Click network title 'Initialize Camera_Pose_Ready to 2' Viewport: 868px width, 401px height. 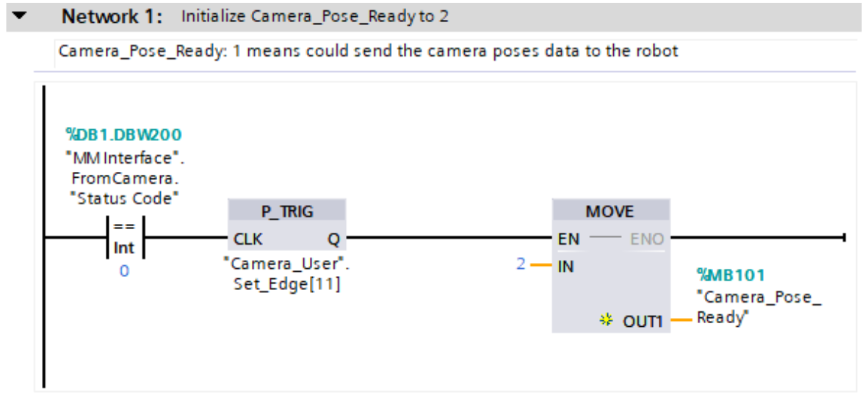pyautogui.click(x=314, y=16)
